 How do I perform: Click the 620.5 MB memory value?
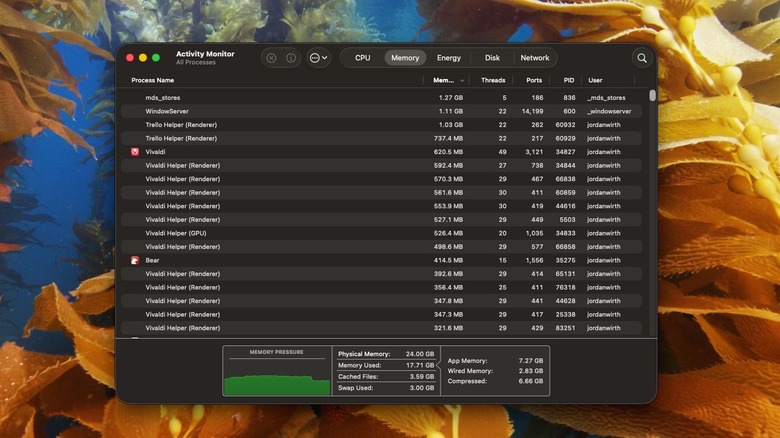pos(448,152)
